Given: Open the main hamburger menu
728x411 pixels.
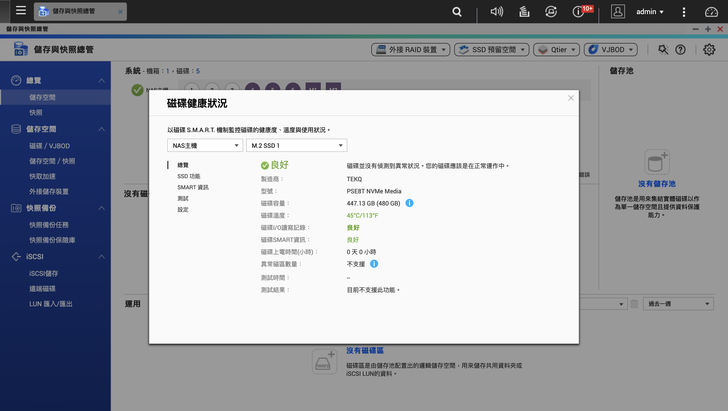Looking at the screenshot, I should point(16,12).
